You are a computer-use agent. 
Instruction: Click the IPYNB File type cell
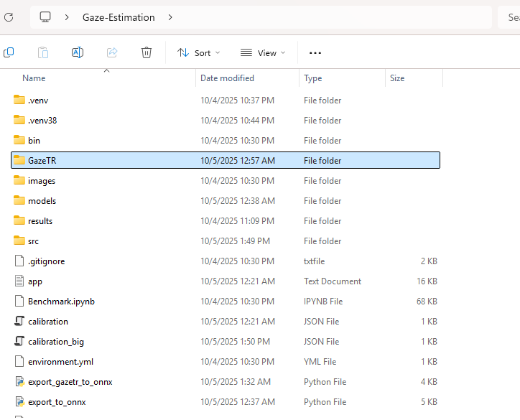click(323, 302)
